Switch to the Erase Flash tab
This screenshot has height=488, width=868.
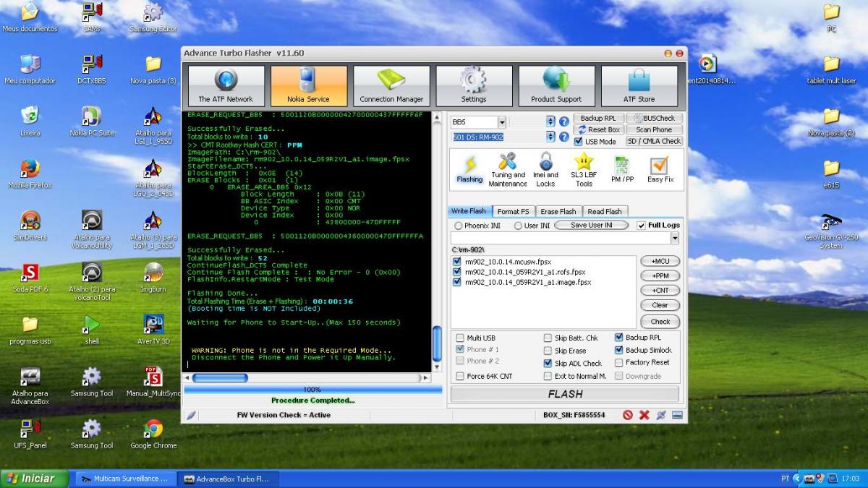tap(558, 211)
